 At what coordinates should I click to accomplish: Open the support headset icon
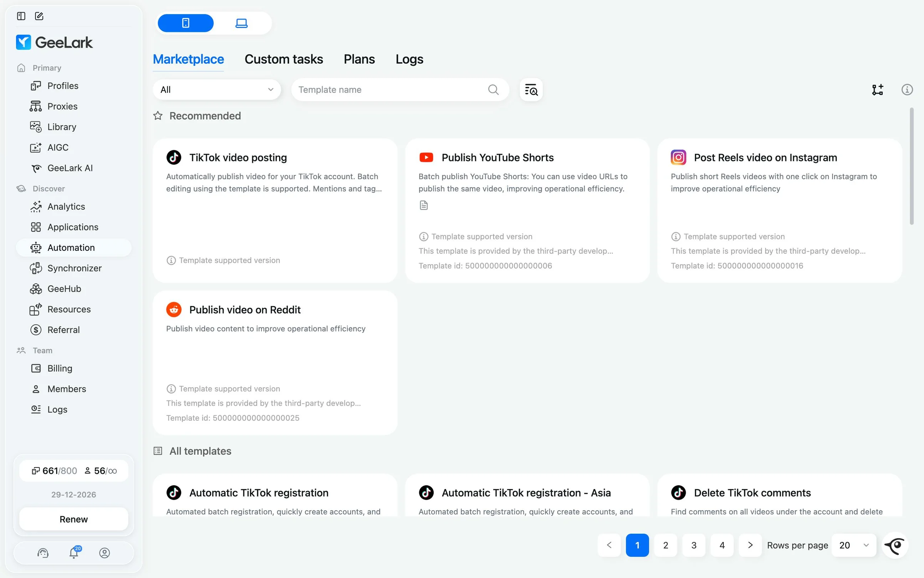(x=43, y=553)
